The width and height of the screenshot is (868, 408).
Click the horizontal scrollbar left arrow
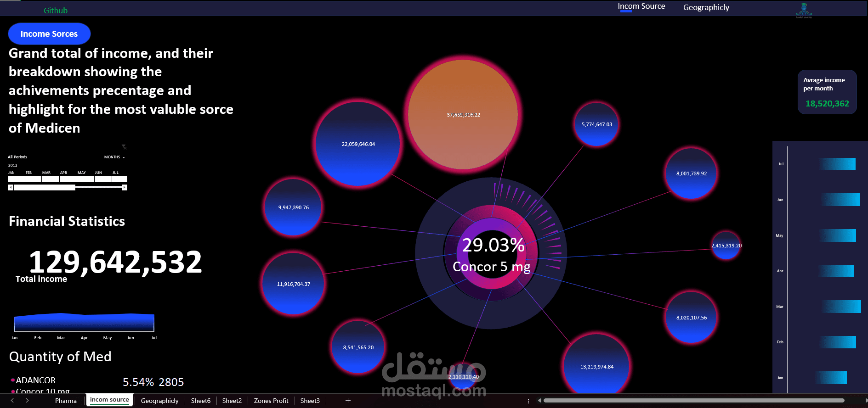click(x=539, y=401)
